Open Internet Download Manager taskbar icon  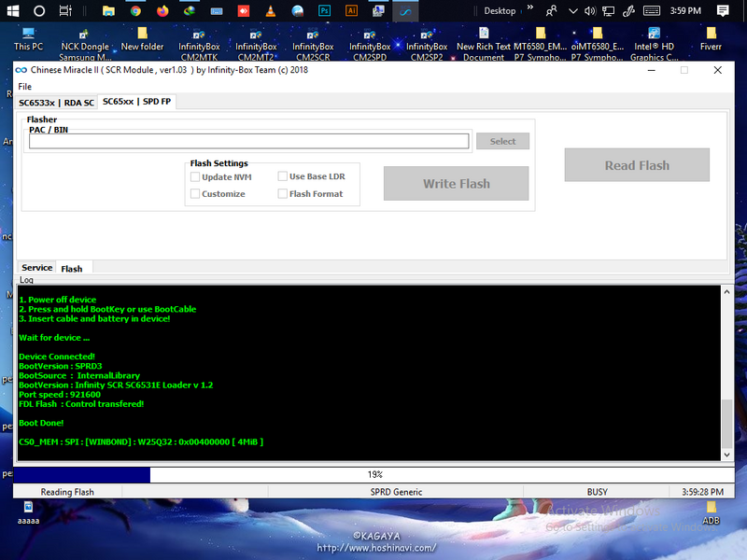point(190,10)
